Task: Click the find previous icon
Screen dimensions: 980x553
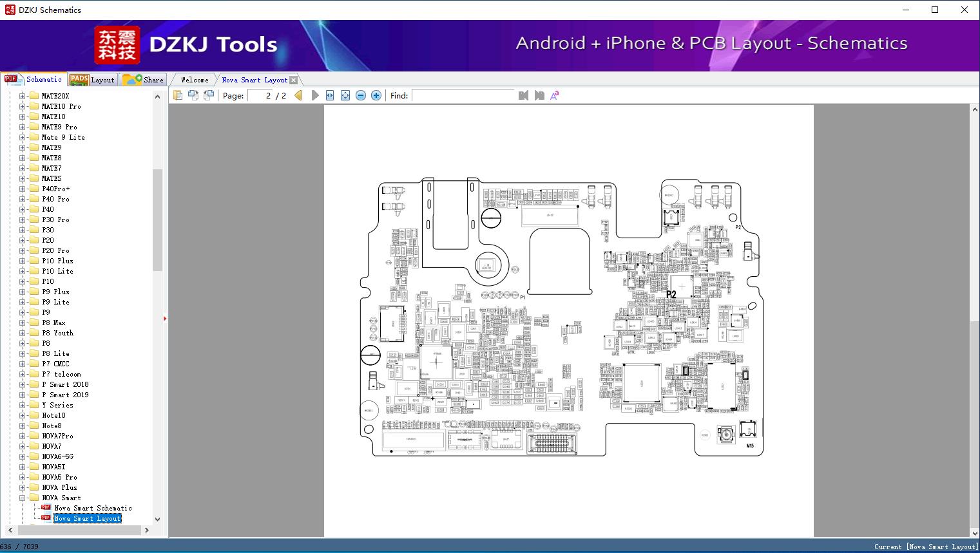Action: click(523, 95)
